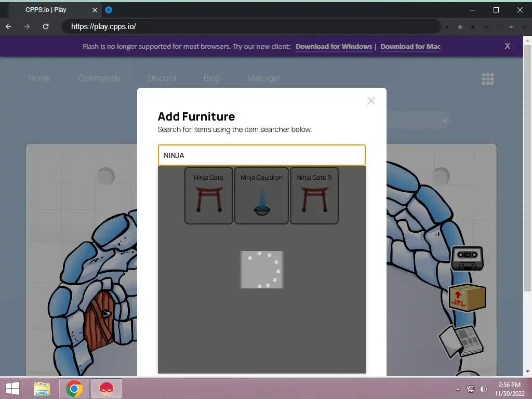This screenshot has height=399, width=532.
Task: Click the star bookmark icon
Action: [x=447, y=27]
